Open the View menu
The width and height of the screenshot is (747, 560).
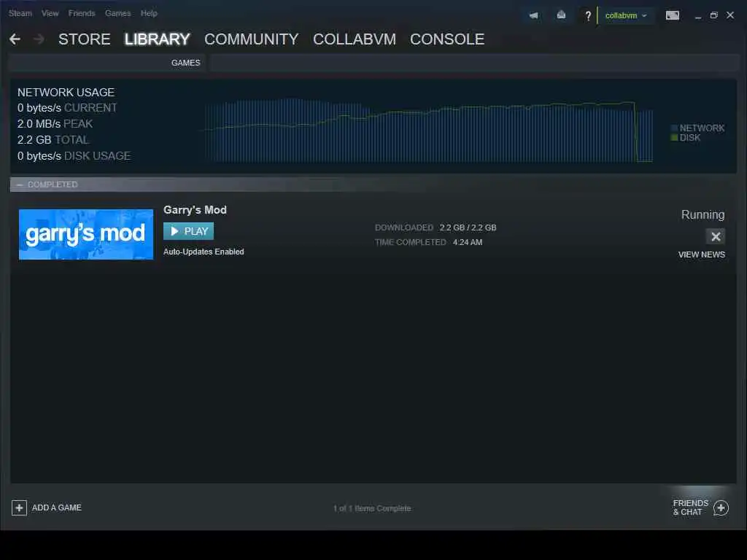pos(50,13)
